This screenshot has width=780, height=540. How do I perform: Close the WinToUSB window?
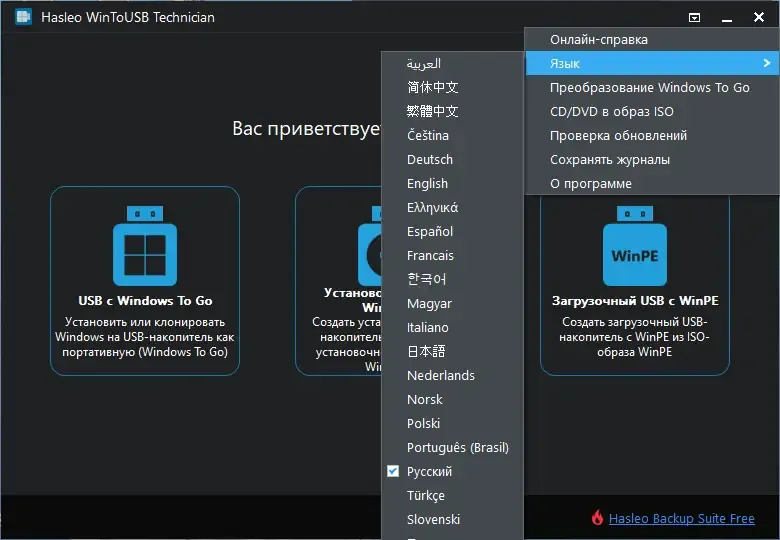click(x=759, y=17)
